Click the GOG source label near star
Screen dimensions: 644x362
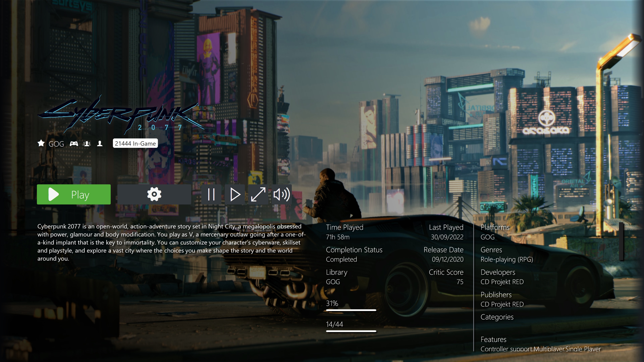click(56, 144)
